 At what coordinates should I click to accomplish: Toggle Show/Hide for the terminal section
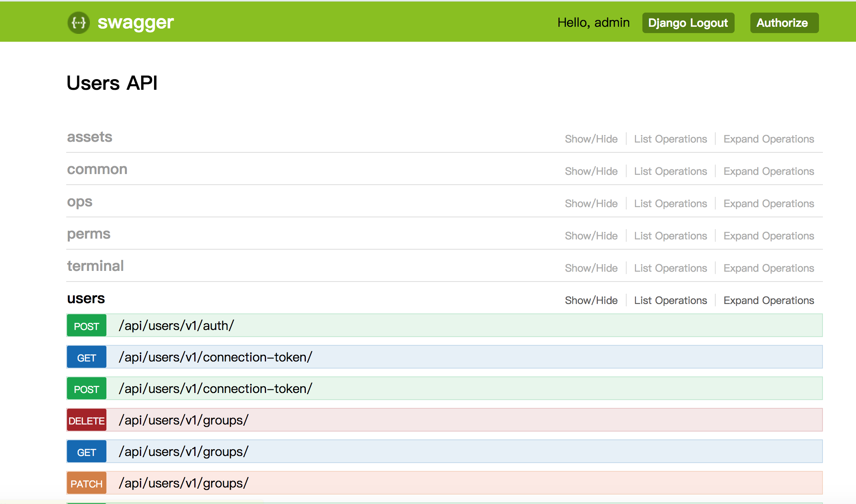point(590,268)
